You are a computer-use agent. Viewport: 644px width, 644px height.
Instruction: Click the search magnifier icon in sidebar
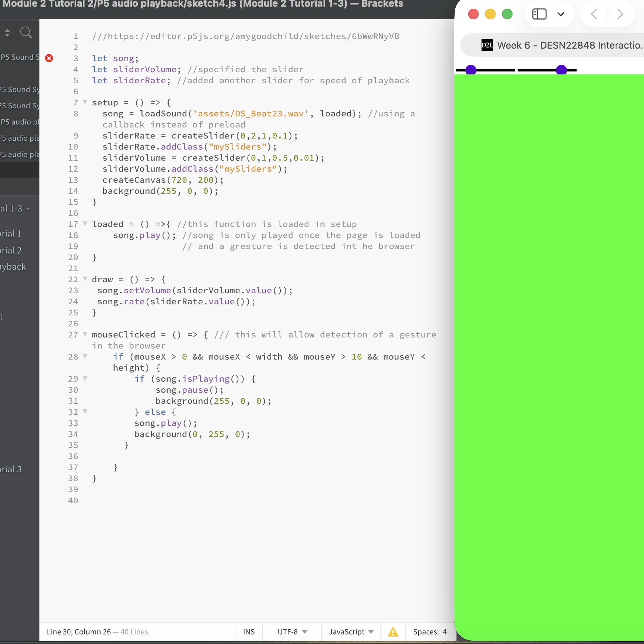pos(26,33)
